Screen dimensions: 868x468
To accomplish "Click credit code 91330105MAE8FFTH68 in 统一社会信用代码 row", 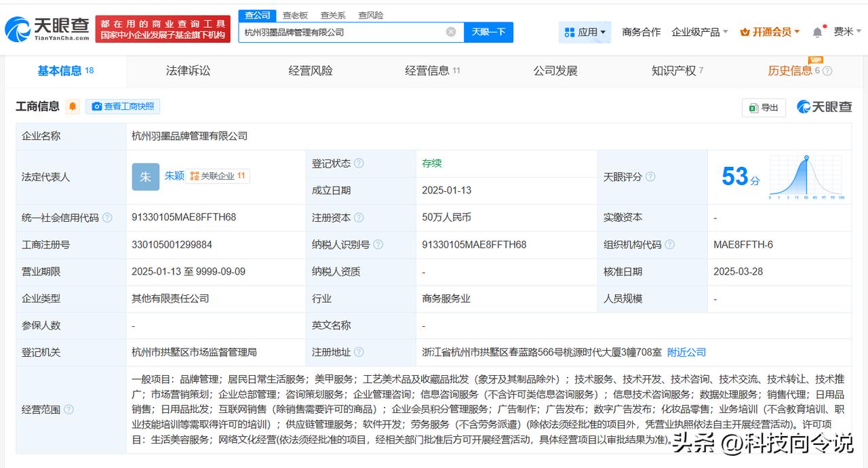I will coord(184,217).
